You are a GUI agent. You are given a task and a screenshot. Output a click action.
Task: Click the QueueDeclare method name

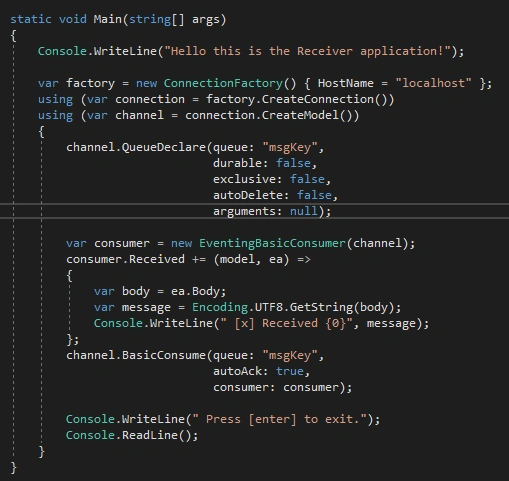tap(164, 147)
